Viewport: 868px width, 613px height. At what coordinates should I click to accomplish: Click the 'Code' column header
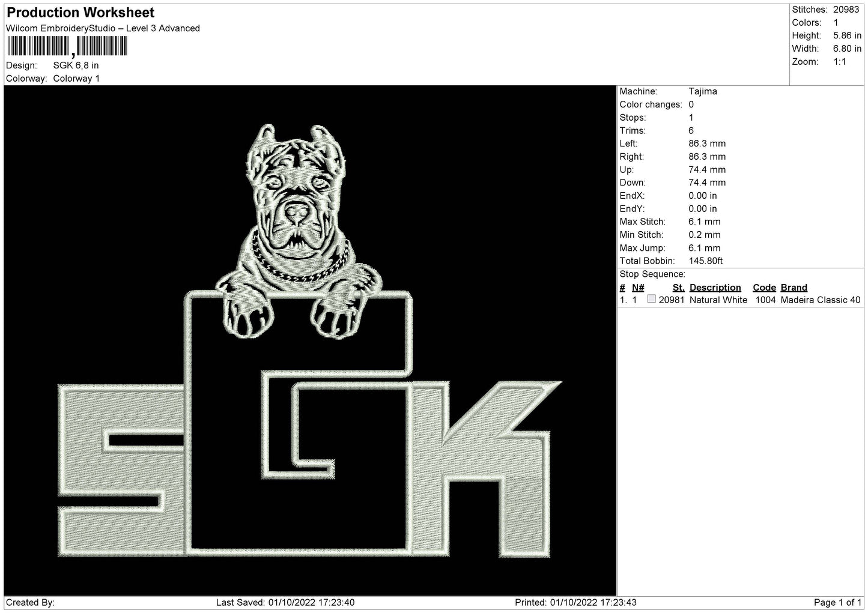[x=764, y=288]
